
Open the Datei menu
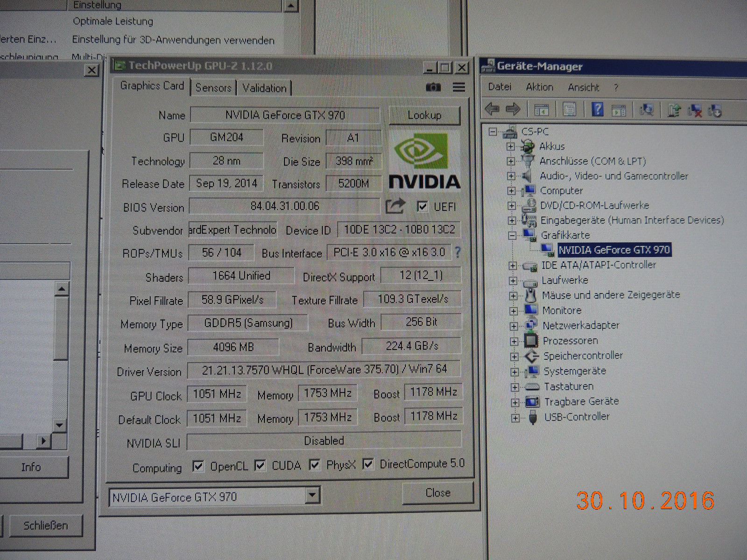(500, 87)
